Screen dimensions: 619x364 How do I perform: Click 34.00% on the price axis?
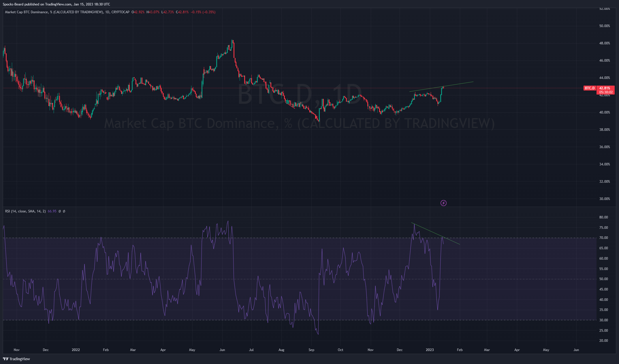click(x=605, y=164)
